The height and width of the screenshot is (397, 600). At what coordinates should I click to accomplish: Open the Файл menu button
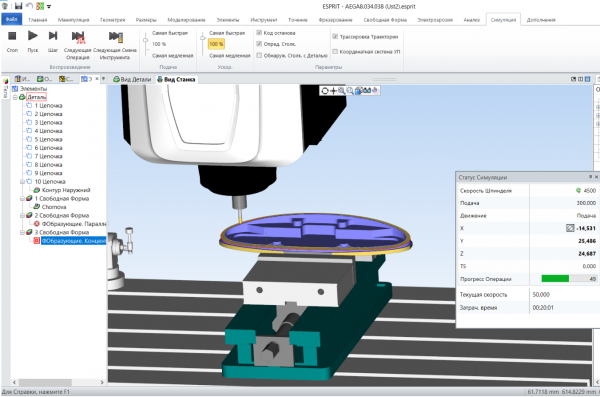(x=11, y=19)
